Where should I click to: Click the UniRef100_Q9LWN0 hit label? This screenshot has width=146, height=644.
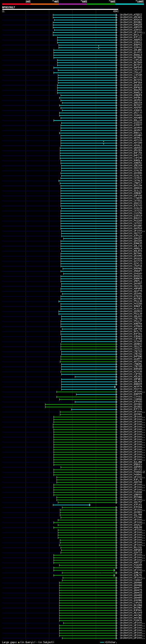click(x=131, y=50)
